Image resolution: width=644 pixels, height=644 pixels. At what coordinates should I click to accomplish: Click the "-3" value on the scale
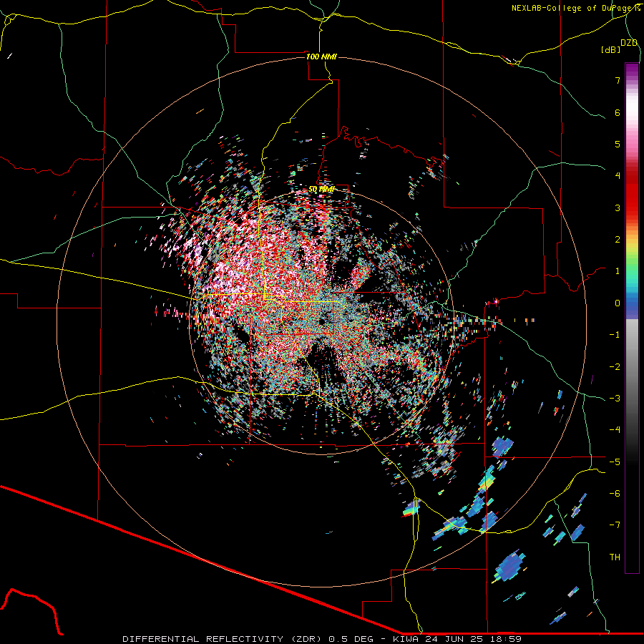coord(615,399)
